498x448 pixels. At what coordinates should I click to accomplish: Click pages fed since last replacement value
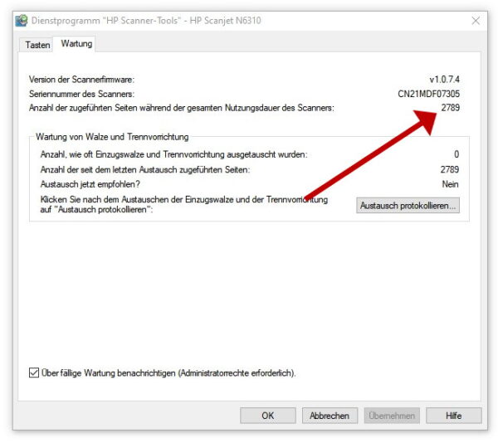[x=449, y=169]
